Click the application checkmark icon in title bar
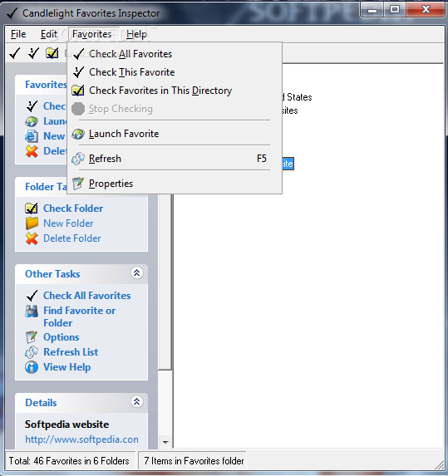Image resolution: width=448 pixels, height=476 pixels. point(12,13)
